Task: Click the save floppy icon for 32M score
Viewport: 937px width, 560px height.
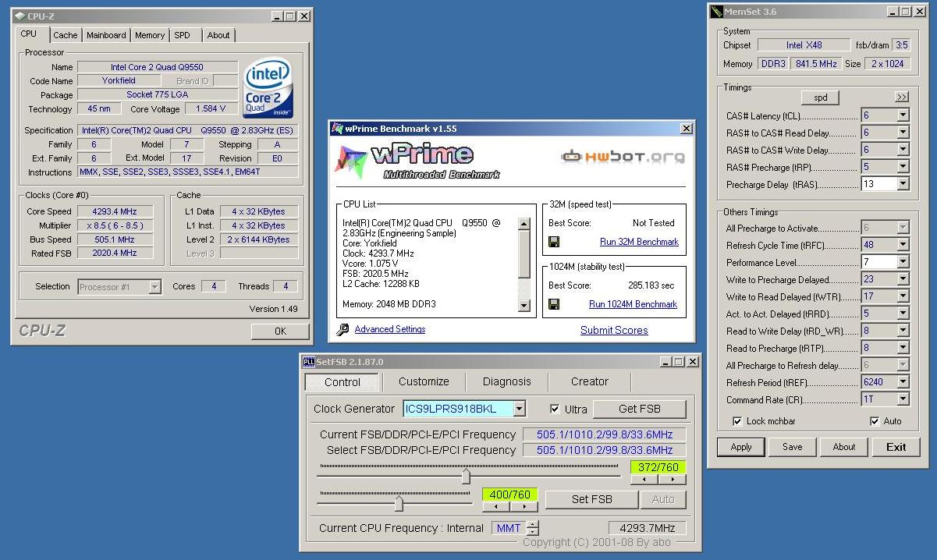Action: pos(554,242)
